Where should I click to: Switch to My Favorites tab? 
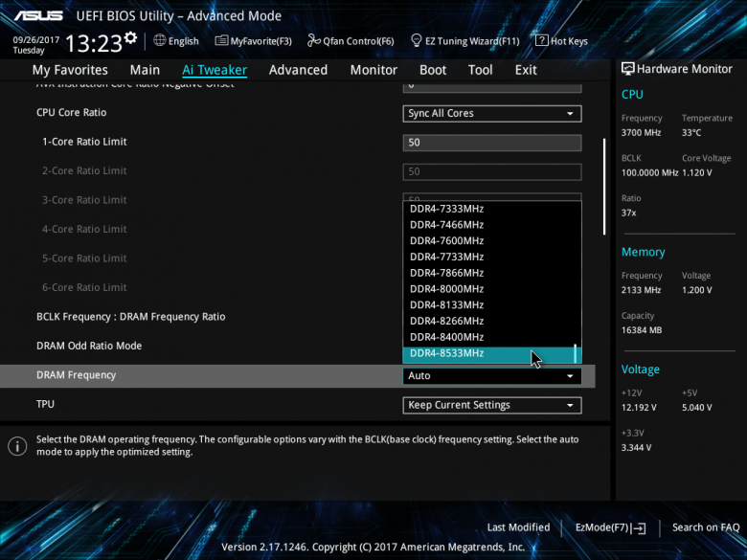point(70,70)
